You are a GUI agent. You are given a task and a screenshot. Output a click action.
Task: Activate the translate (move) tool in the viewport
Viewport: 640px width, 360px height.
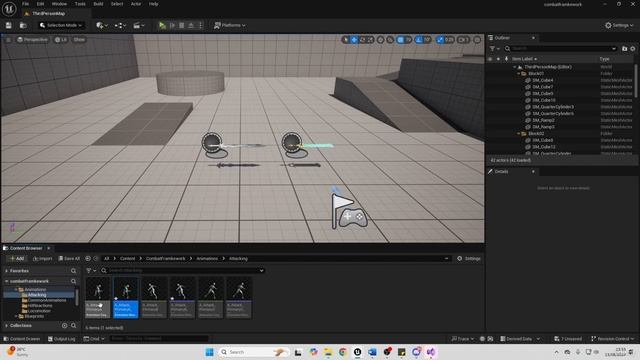(354, 40)
